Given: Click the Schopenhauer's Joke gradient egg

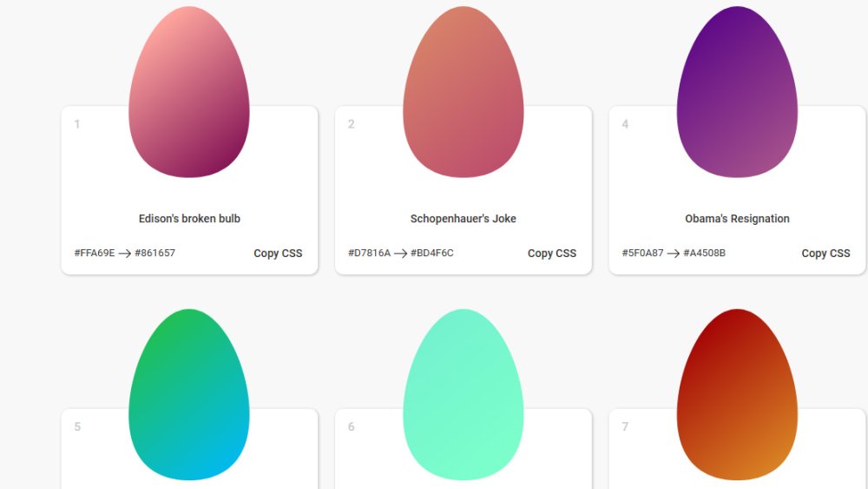Looking at the screenshot, I should (x=464, y=92).
